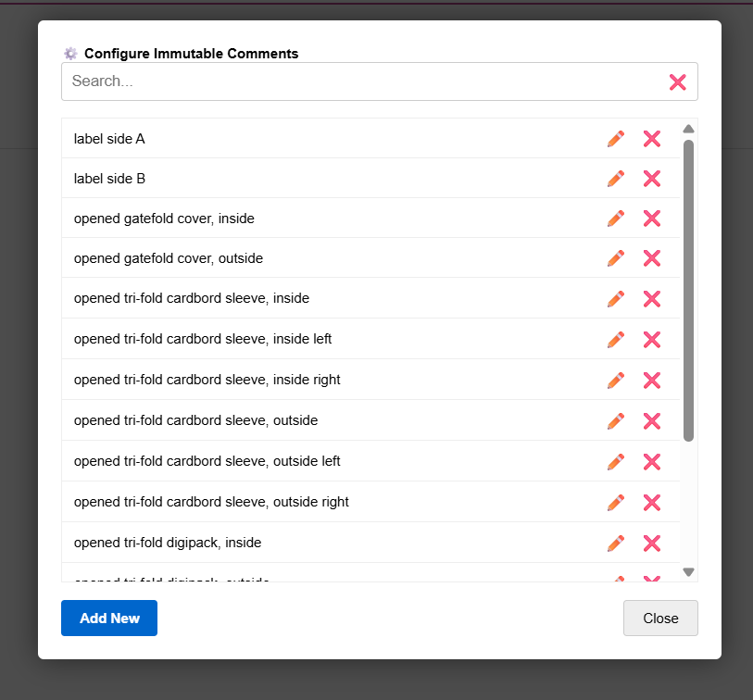Edit 'opened tri-fold cardbord sleeve, inside left'
This screenshot has height=700, width=753.
point(616,340)
